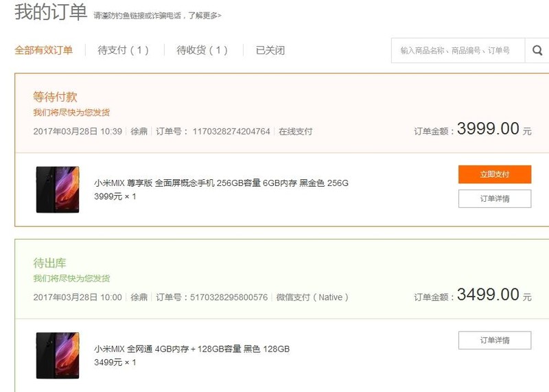Screen dimensions: 549x392
Task: Click the 2017年03月28日 10:39 order date
Action: click(78, 131)
